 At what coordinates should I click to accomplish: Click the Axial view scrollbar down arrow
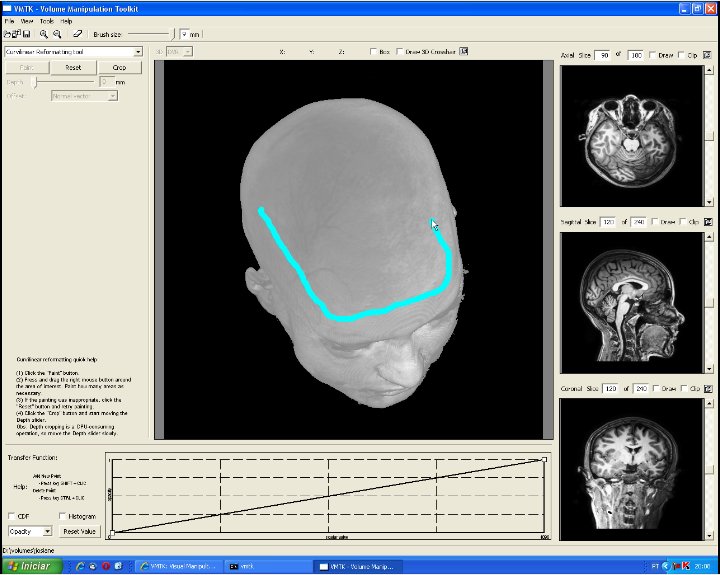pyautogui.click(x=709, y=202)
